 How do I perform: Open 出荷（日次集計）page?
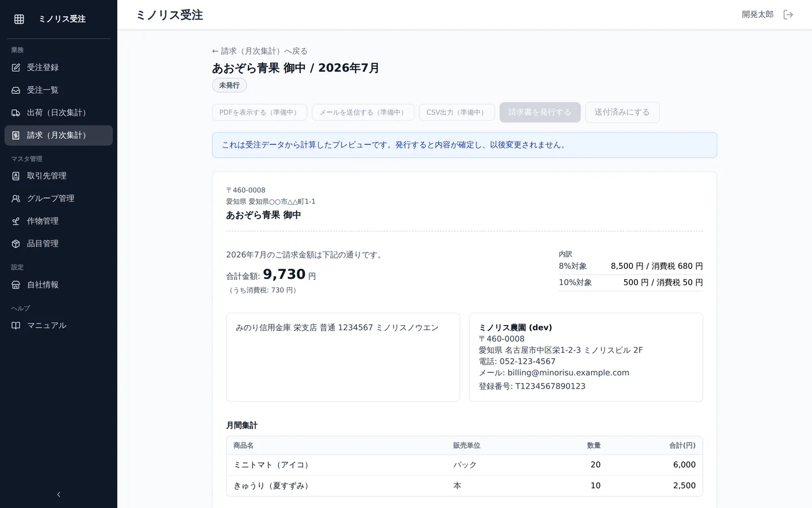click(58, 113)
